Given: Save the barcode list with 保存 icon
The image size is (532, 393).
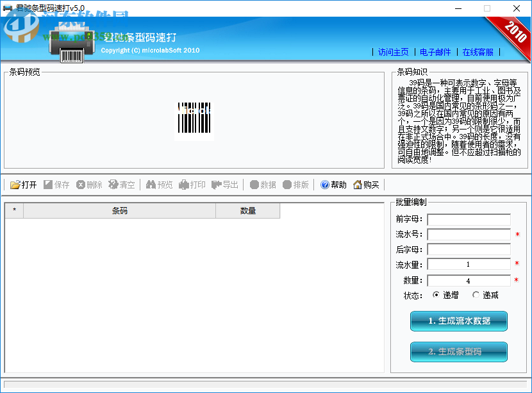Looking at the screenshot, I should click(59, 185).
